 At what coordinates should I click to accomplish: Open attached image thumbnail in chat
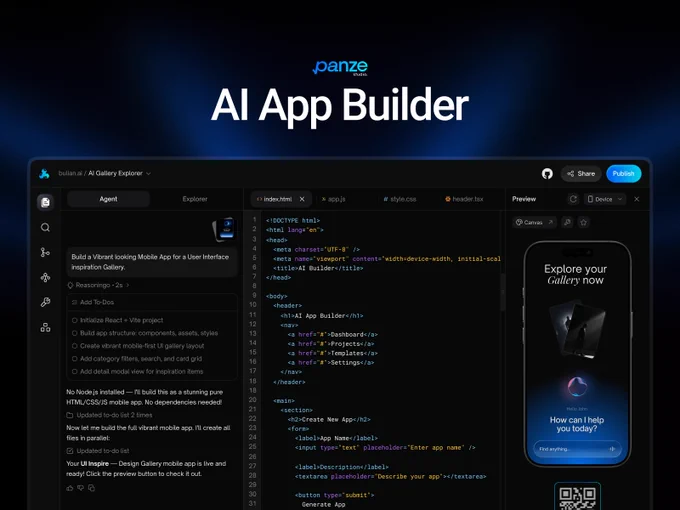pos(225,229)
